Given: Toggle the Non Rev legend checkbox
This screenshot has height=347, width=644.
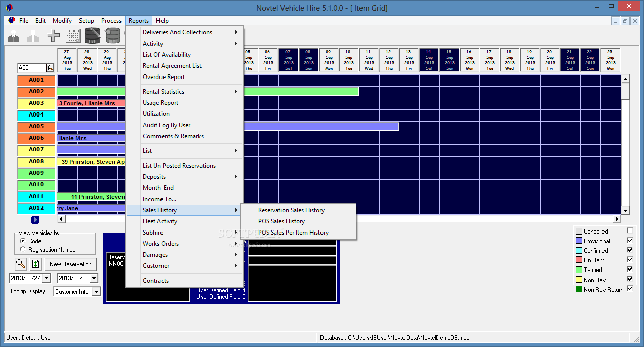Looking at the screenshot, I should 630,279.
